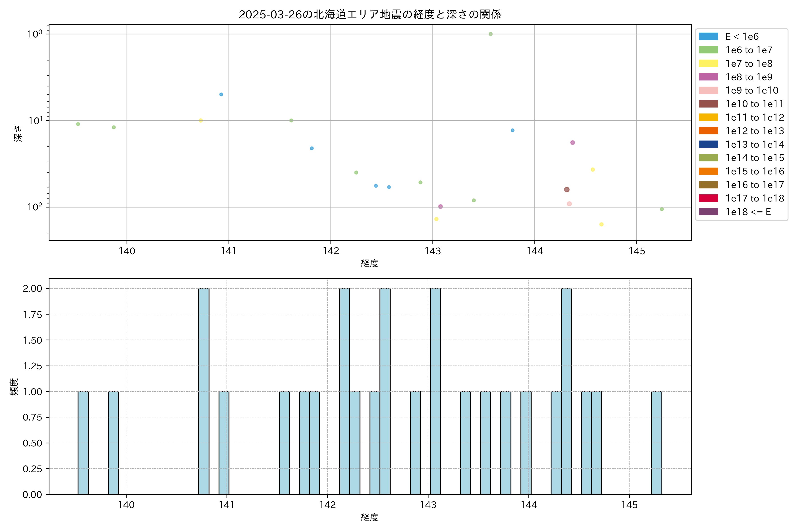The image size is (798, 532).
Task: Click the rightmost histogram bar past 145
Action: [657, 443]
